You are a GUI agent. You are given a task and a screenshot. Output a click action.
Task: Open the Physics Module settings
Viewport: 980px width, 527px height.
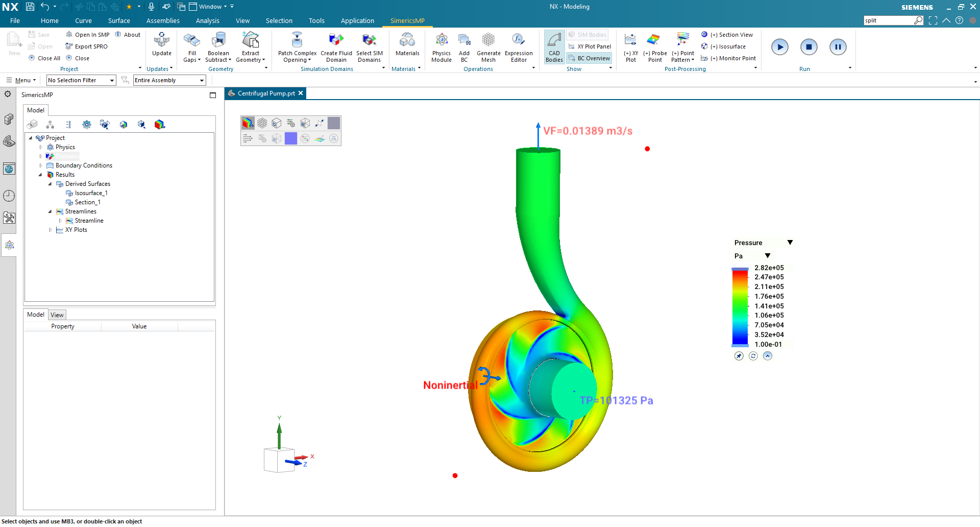[441, 46]
